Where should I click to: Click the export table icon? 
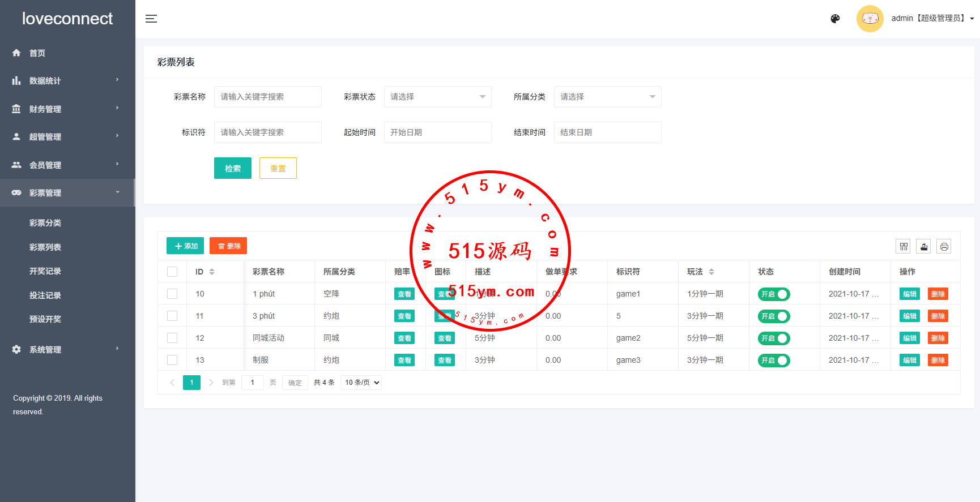(x=924, y=246)
